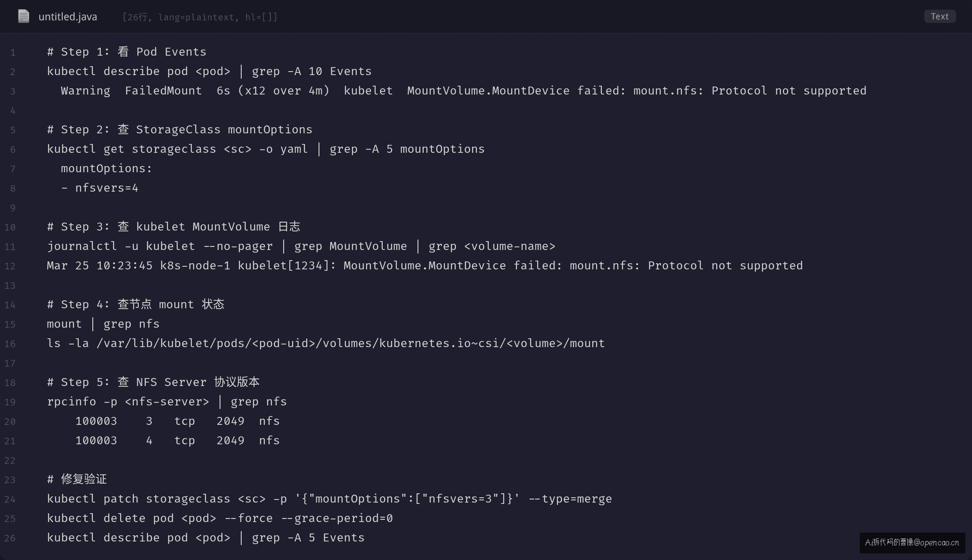Click the Text language badge
Image resolution: width=972 pixels, height=560 pixels.
[x=940, y=16]
